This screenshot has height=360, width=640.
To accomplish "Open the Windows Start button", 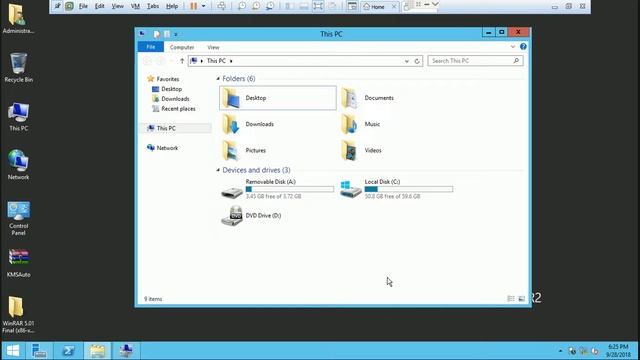I will click(13, 351).
